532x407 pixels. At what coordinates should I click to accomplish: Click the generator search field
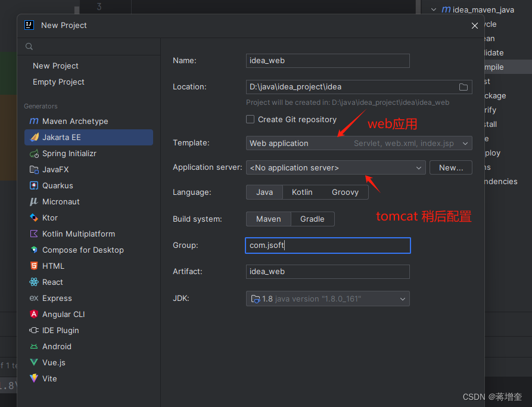coord(89,46)
